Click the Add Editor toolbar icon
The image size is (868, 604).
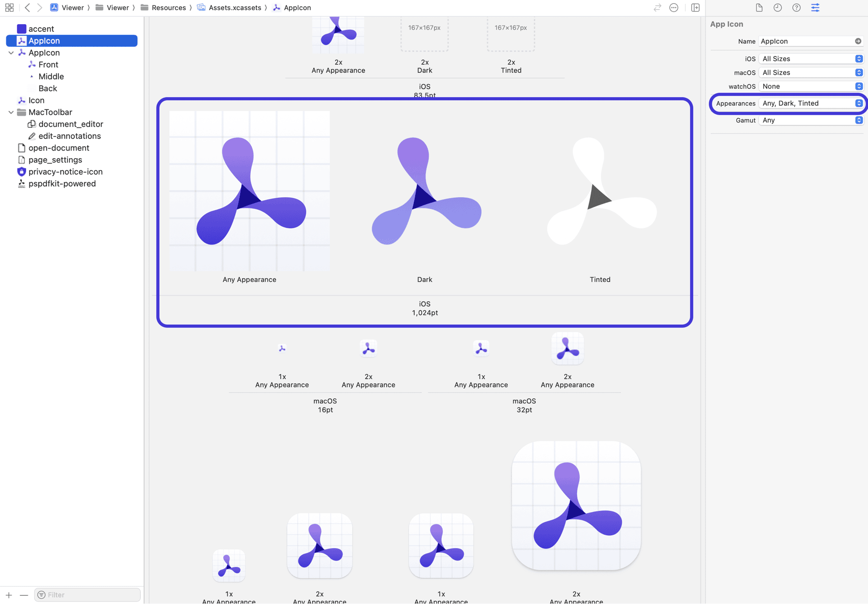[695, 7]
